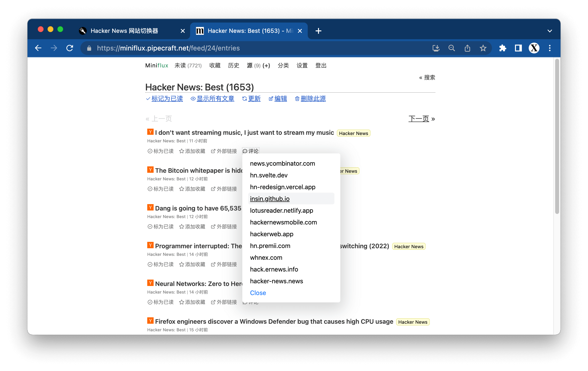
Task: Toggle 标为已读 on the Dang 65,535 entry
Action: (x=160, y=226)
